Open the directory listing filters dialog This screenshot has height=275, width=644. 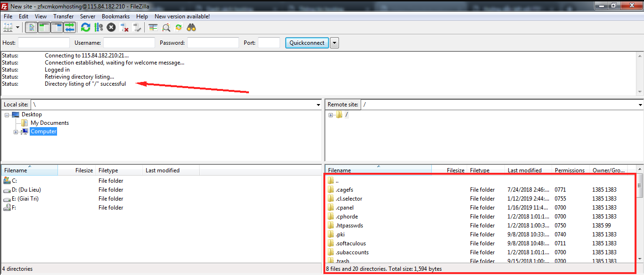153,27
